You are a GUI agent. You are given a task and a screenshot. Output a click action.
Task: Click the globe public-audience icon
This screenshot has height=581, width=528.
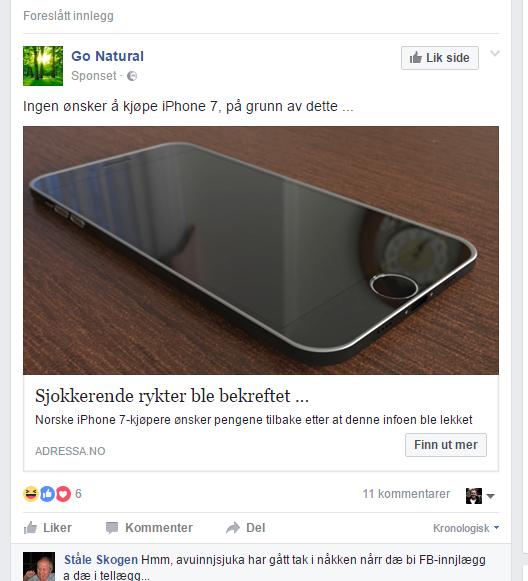coord(132,76)
